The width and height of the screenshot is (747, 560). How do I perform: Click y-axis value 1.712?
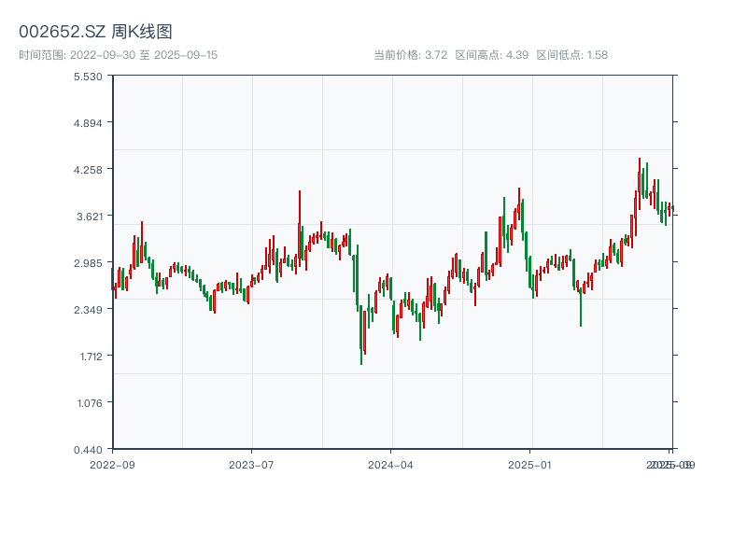point(91,357)
